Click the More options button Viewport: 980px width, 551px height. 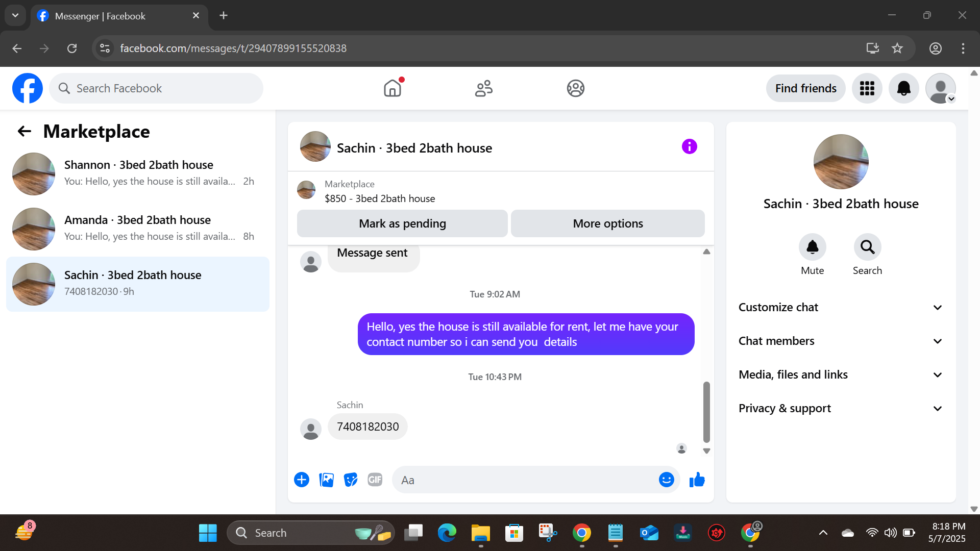(x=607, y=223)
